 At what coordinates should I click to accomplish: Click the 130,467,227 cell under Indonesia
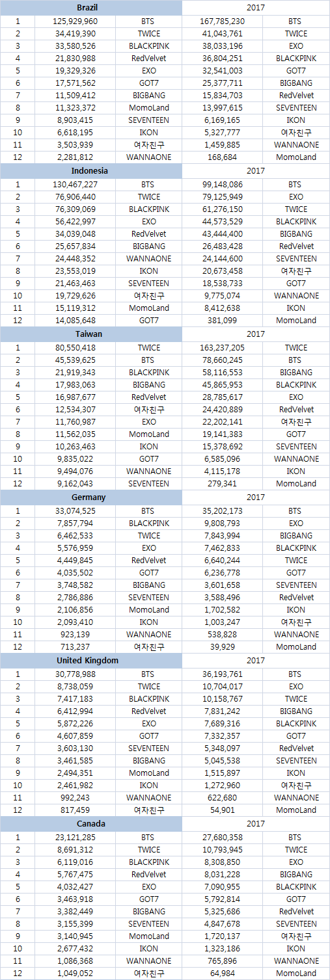(75, 185)
